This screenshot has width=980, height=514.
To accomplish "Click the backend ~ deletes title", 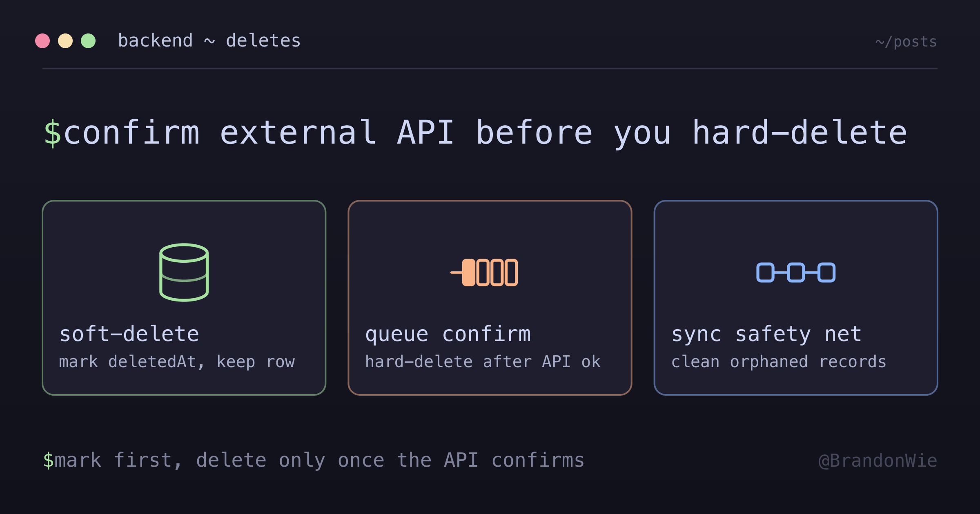I will point(209,41).
